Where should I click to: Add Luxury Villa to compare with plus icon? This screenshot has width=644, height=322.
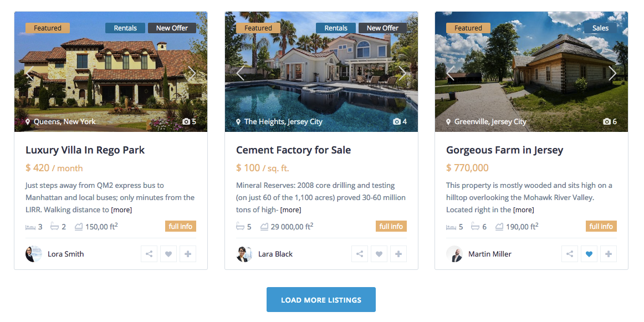point(188,254)
